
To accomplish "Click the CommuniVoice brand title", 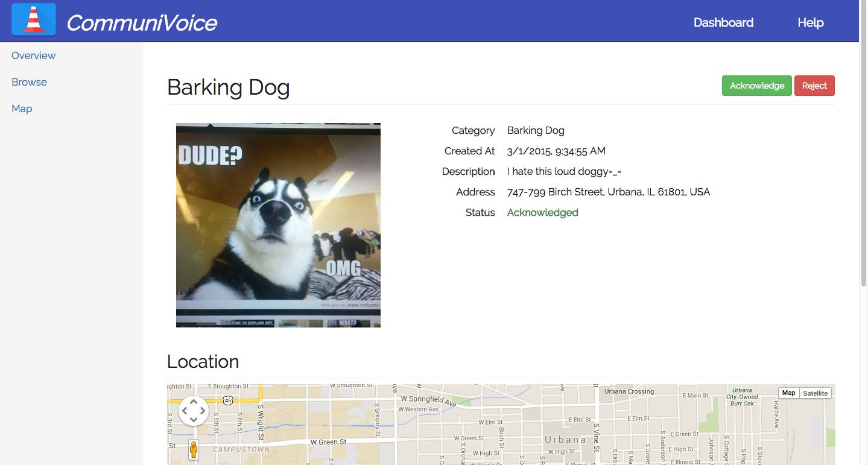I will pyautogui.click(x=142, y=22).
